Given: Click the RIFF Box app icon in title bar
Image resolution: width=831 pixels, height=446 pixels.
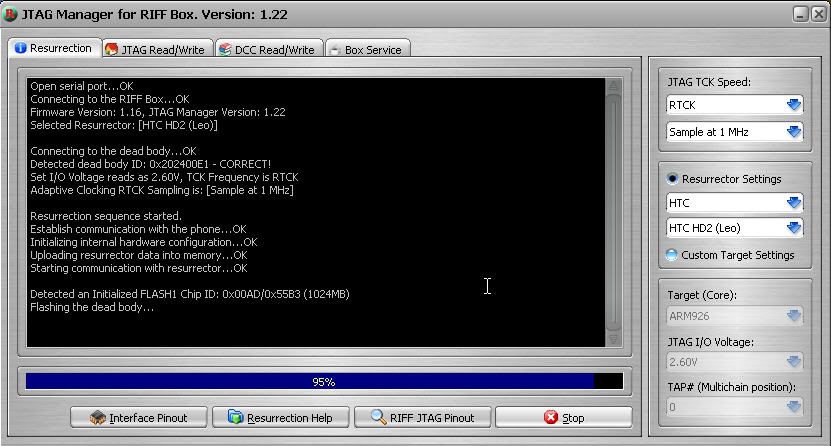Looking at the screenshot, I should pos(10,14).
